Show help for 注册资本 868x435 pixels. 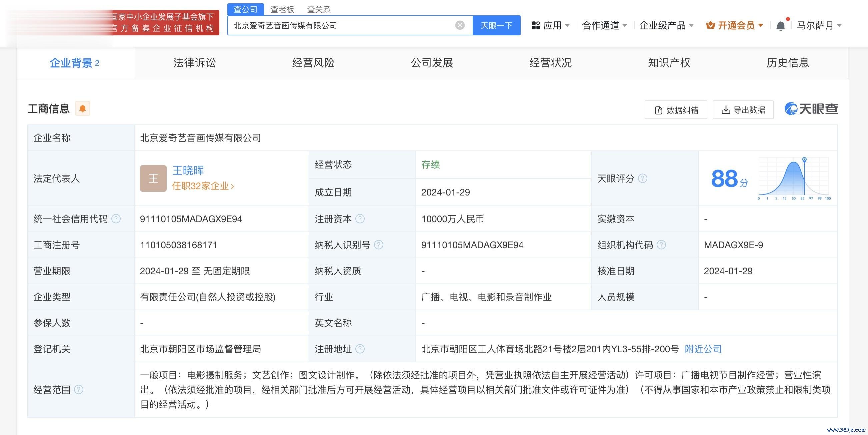360,219
